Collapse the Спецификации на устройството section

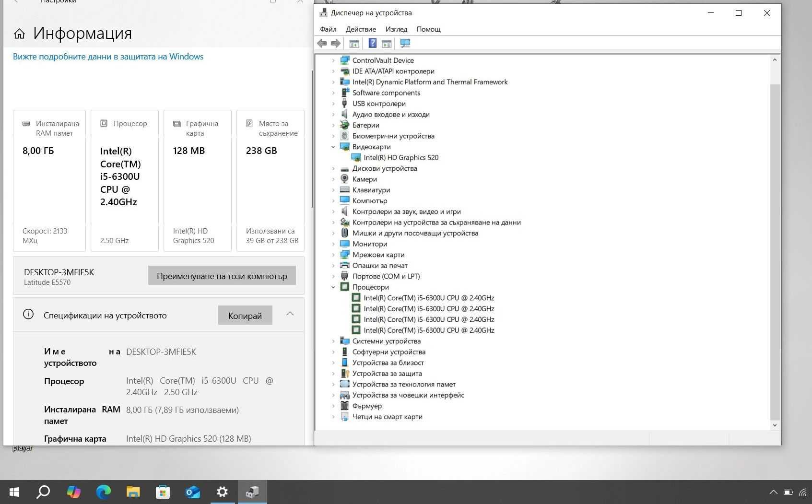290,314
